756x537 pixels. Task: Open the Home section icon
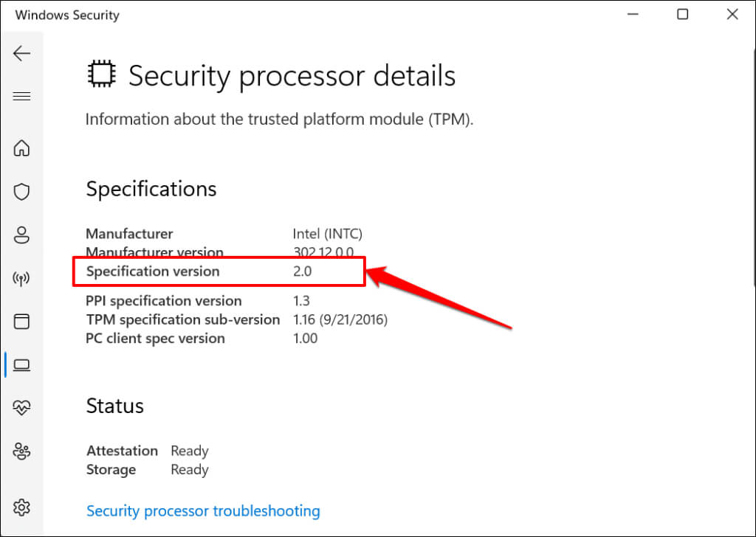pos(22,148)
